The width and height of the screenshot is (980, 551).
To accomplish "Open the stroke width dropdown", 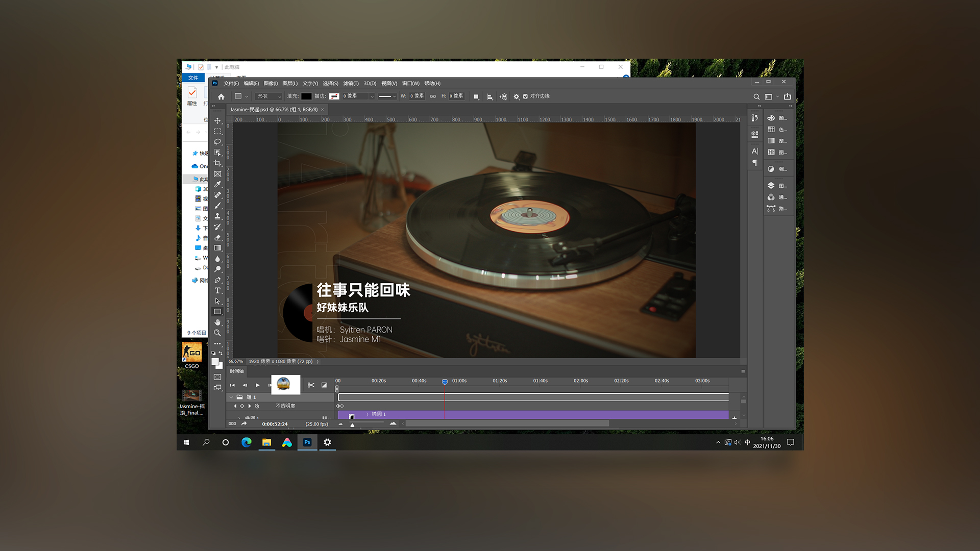I will 372,96.
